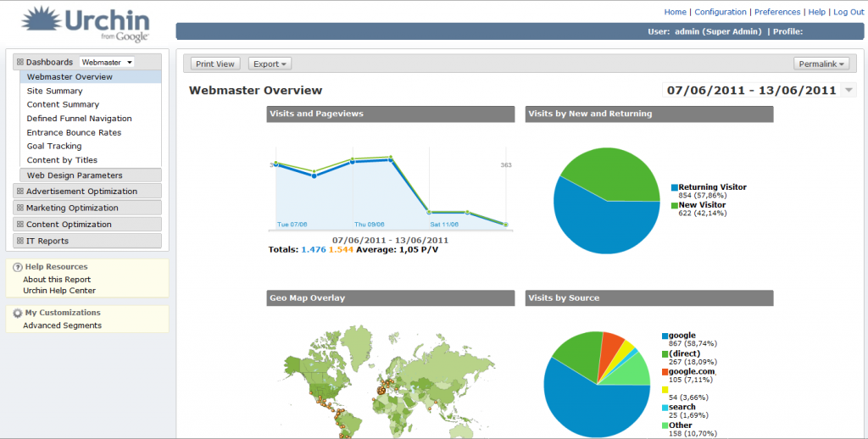
Task: Open the Entrance Bounce Rates report
Action: point(75,132)
